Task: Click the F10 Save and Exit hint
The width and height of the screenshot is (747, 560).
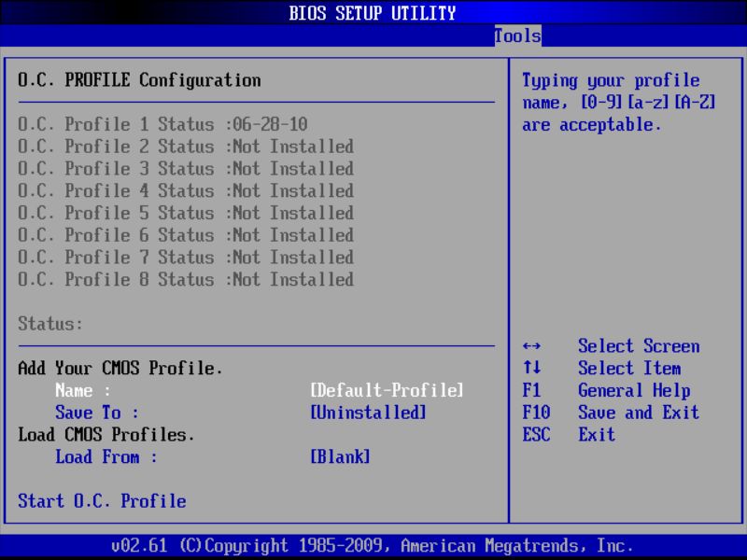Action: pos(611,413)
